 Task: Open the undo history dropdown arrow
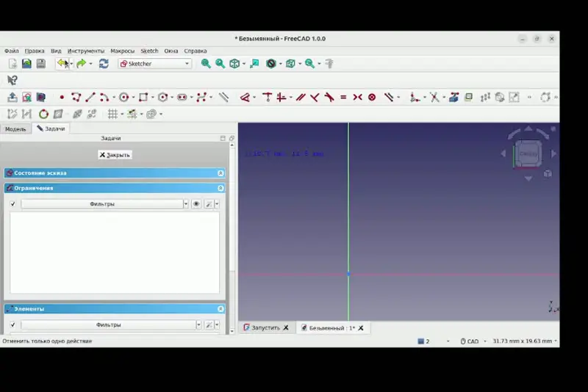(x=71, y=64)
